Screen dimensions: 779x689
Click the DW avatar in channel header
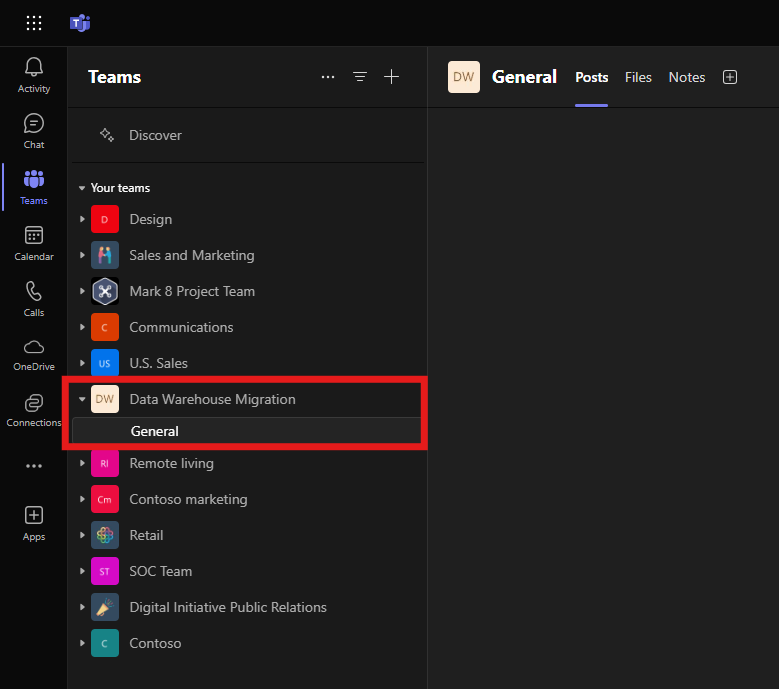pyautogui.click(x=464, y=77)
